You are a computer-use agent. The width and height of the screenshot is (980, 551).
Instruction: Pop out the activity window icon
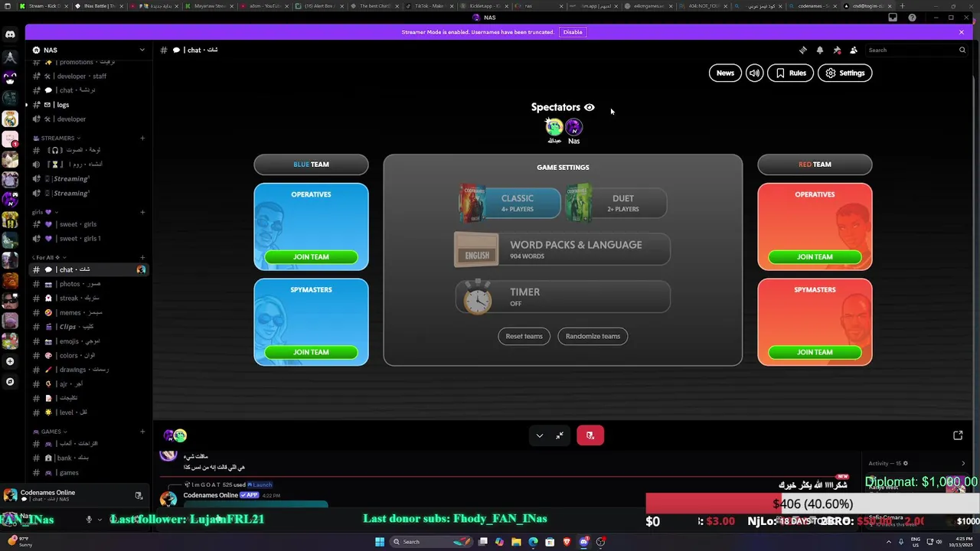tap(958, 435)
